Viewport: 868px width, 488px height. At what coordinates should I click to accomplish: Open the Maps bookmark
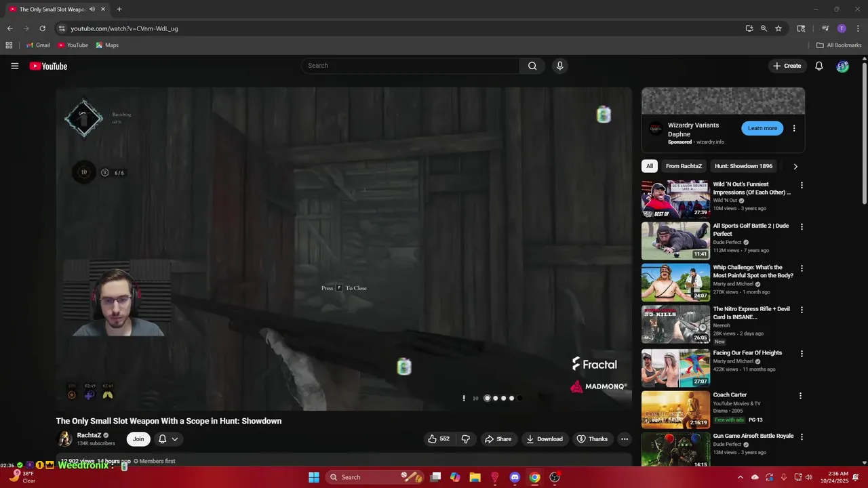click(107, 45)
